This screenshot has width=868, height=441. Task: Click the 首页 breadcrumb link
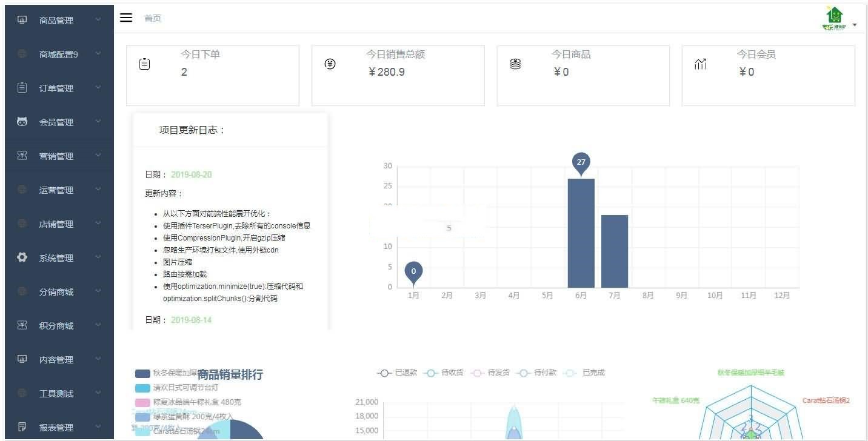tap(153, 18)
